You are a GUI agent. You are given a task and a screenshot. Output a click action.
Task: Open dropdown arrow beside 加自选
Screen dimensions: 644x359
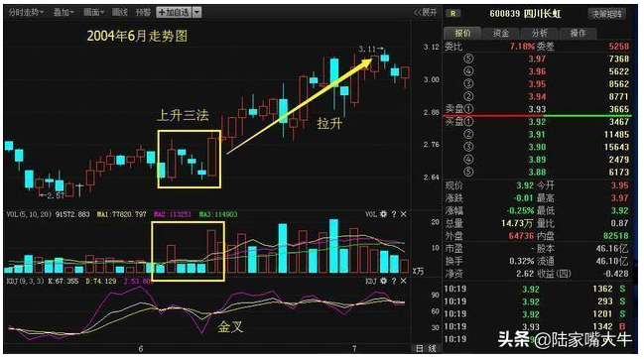click(x=197, y=12)
